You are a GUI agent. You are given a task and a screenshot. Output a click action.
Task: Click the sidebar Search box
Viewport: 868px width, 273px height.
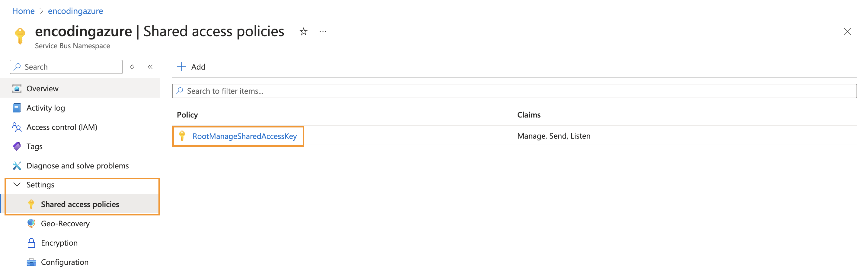[66, 67]
